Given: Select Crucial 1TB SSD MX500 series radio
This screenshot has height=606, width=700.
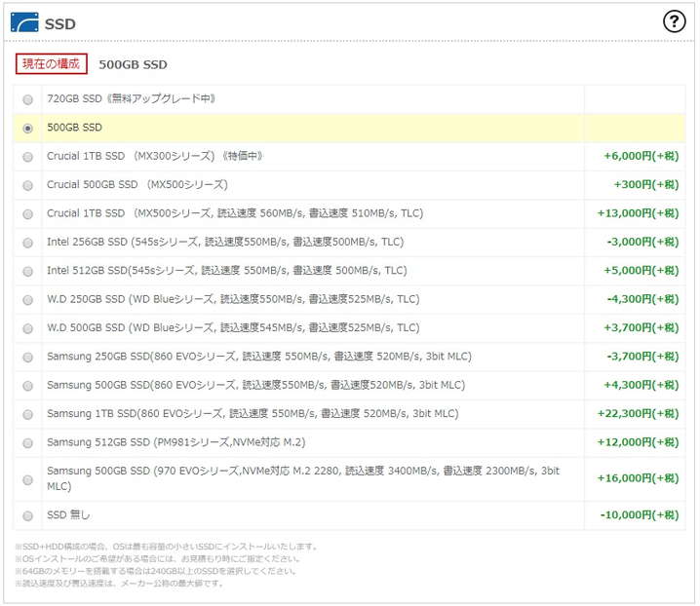Looking at the screenshot, I should click(27, 213).
